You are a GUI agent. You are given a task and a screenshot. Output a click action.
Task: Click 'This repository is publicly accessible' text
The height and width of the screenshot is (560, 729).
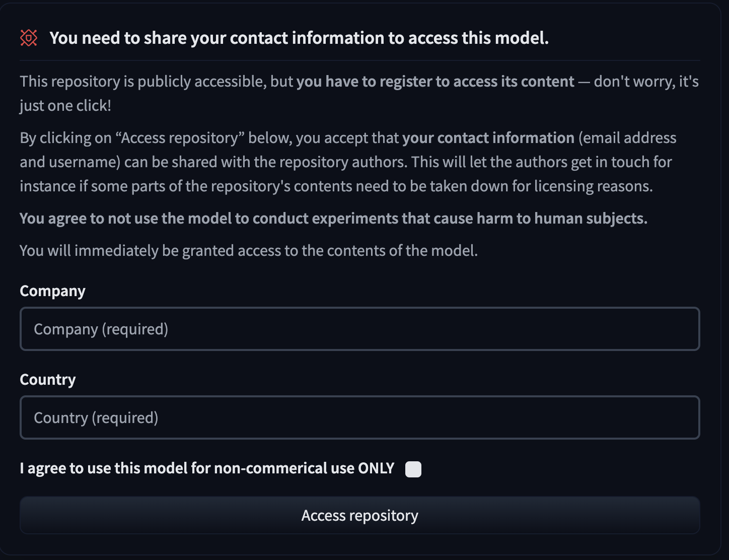coord(142,82)
